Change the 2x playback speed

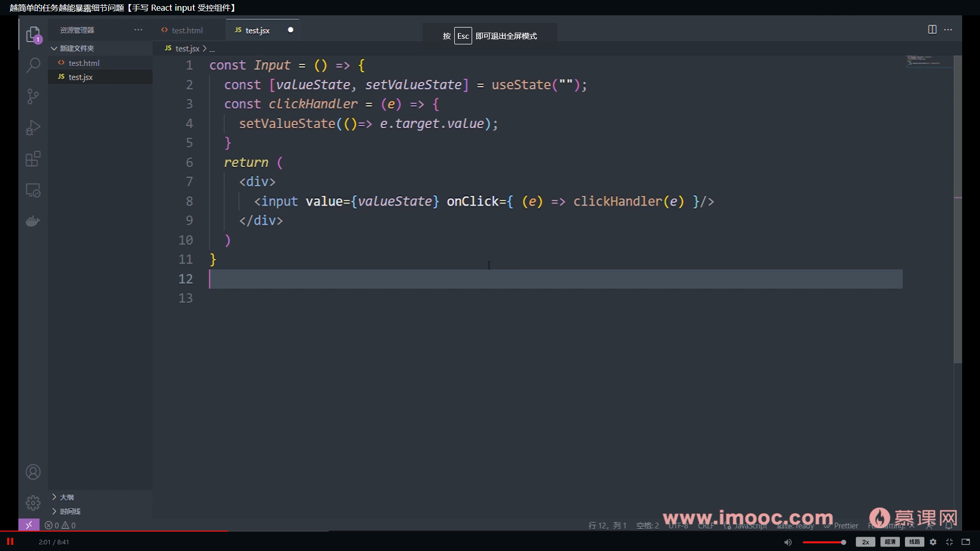click(865, 542)
